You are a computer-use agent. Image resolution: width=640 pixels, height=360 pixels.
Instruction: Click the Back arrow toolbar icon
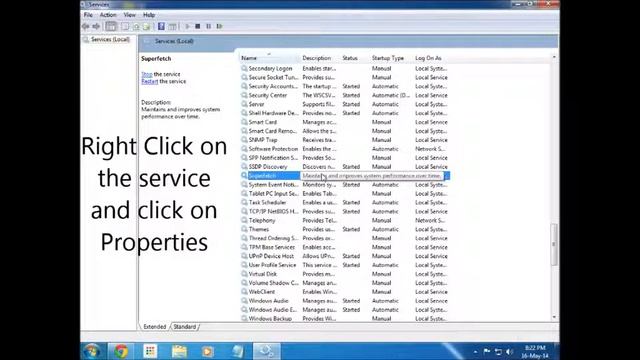tap(85, 27)
